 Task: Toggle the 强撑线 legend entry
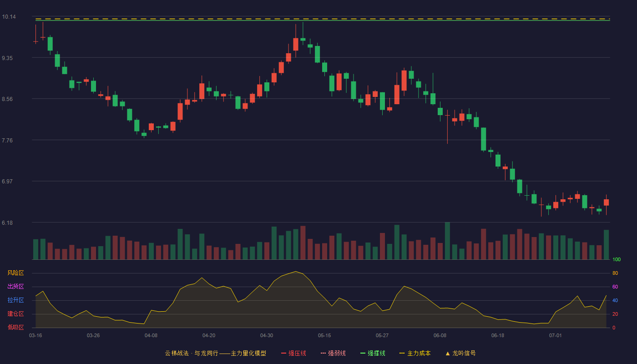pos(373,353)
